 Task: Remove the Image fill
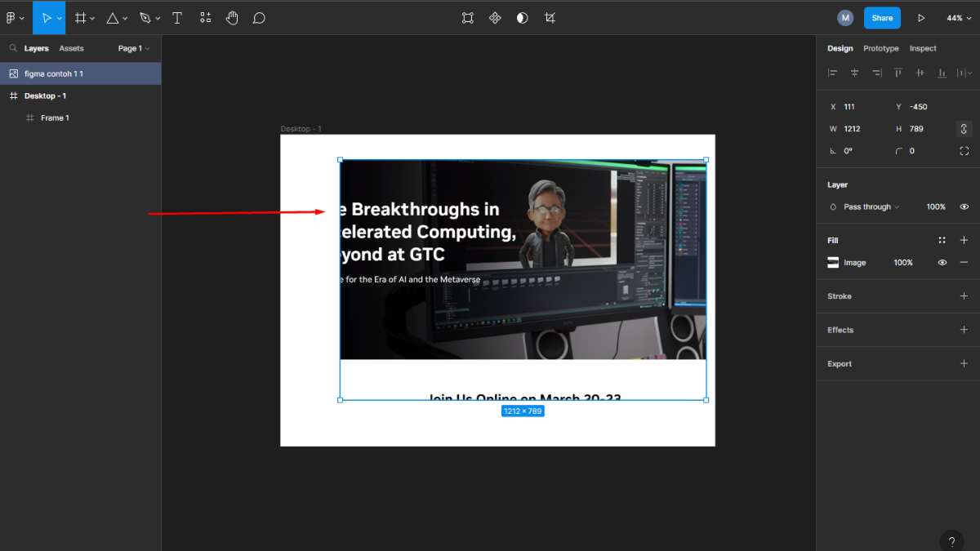[964, 263]
